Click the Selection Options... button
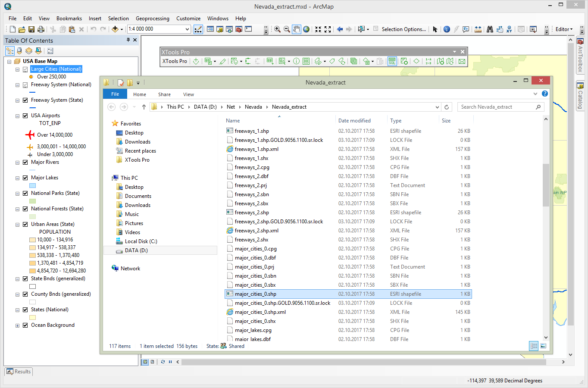 point(403,29)
